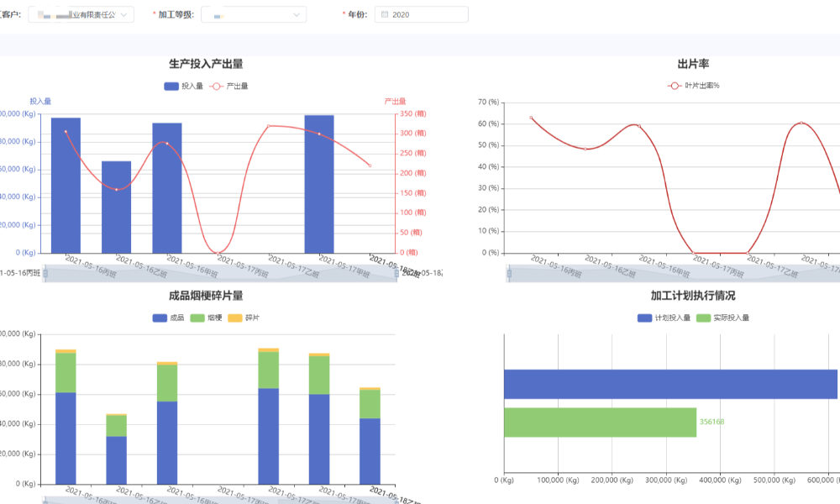Click the tallest blue bar for 2021-05-17甲班
Screen dimensions: 840x504
pos(319,183)
